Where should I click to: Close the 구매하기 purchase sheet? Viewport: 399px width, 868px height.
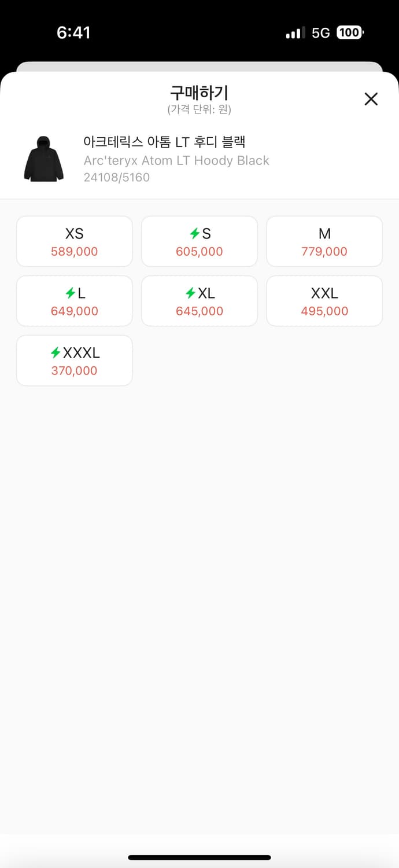coord(371,99)
